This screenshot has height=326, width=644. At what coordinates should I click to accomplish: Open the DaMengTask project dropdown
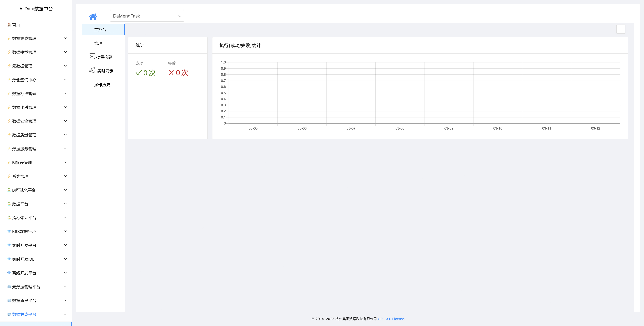pos(147,16)
